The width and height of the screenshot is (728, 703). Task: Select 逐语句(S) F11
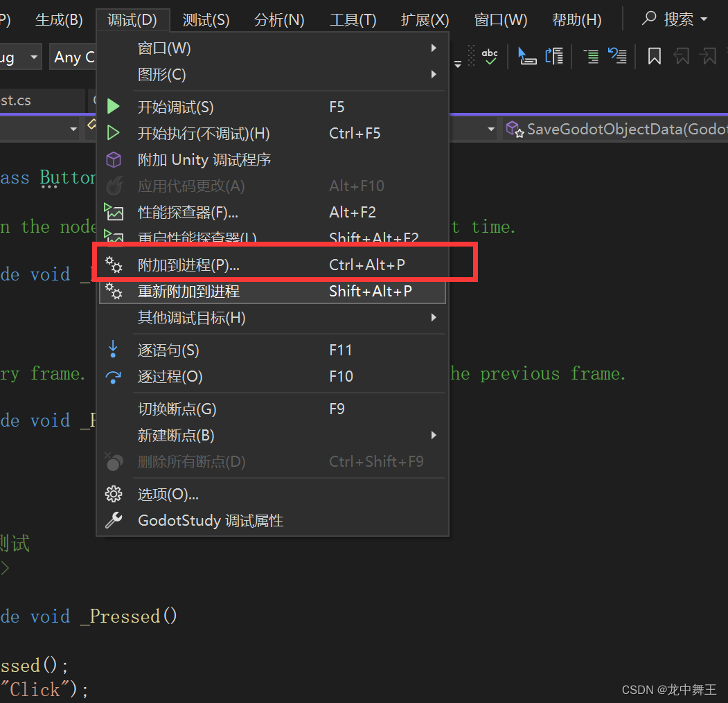(x=272, y=350)
